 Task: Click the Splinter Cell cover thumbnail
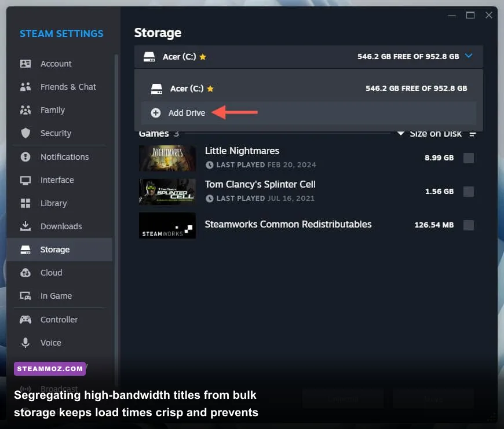tap(167, 192)
